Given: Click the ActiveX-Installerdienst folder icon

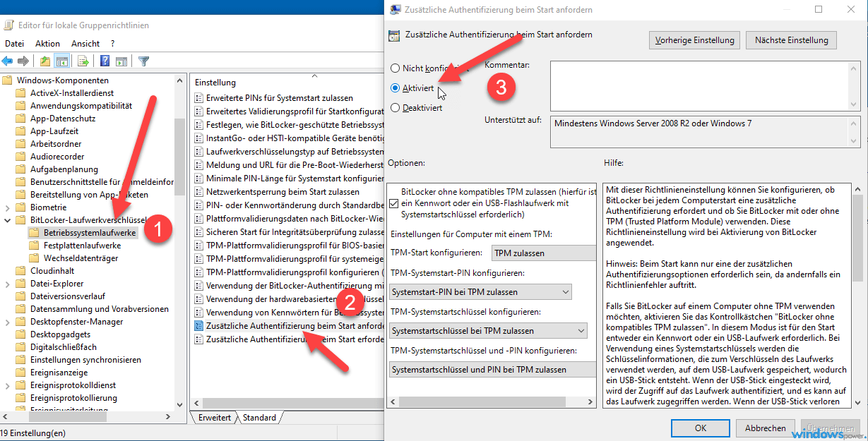Looking at the screenshot, I should pyautogui.click(x=21, y=92).
